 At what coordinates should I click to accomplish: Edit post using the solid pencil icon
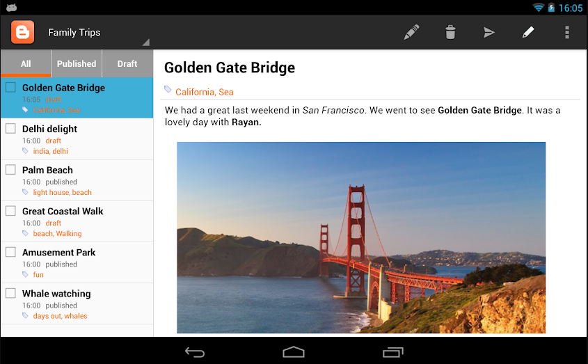[528, 32]
